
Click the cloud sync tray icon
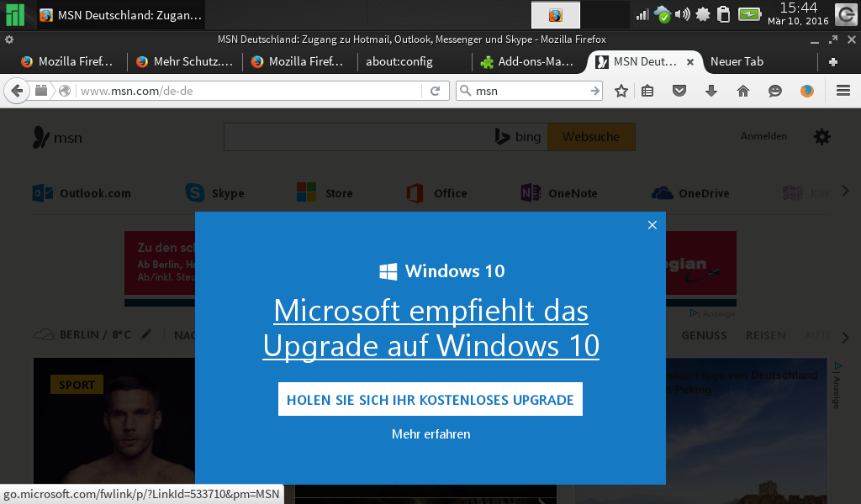pos(663,14)
